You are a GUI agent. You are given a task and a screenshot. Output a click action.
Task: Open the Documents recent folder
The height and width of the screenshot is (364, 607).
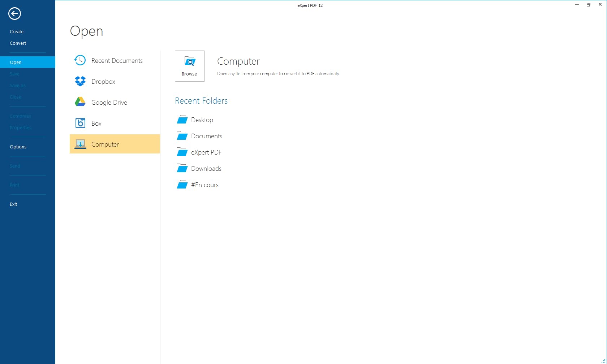[206, 136]
